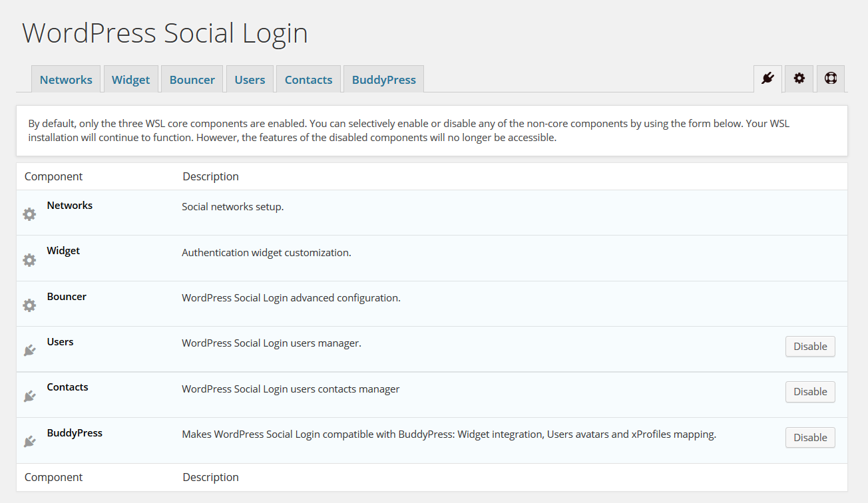868x503 pixels.
Task: Open the BuddyPress tab
Action: (383, 79)
